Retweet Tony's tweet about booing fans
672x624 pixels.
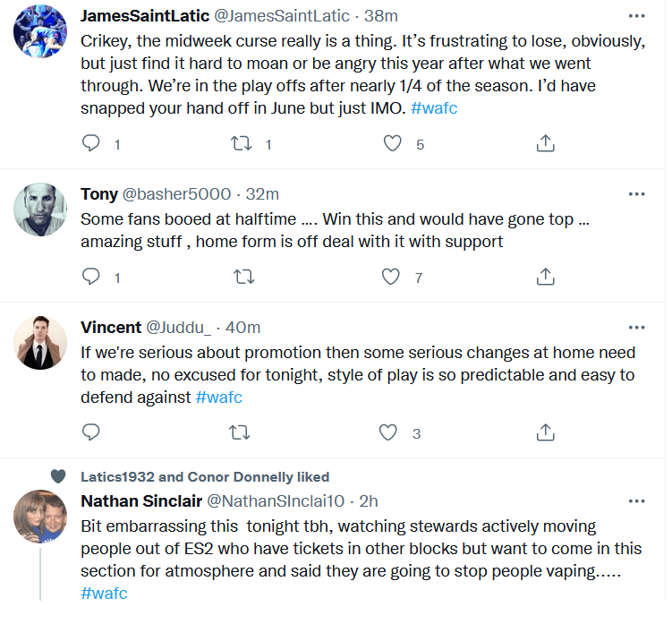242,278
